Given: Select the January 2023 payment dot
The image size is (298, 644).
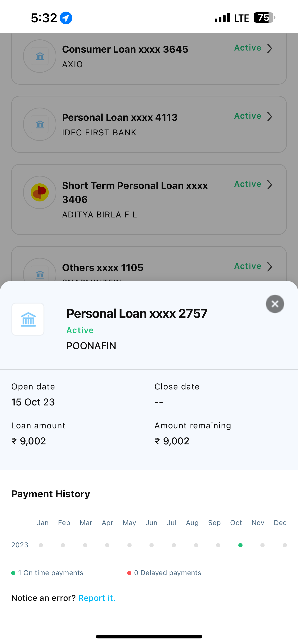Looking at the screenshot, I should 41,545.
